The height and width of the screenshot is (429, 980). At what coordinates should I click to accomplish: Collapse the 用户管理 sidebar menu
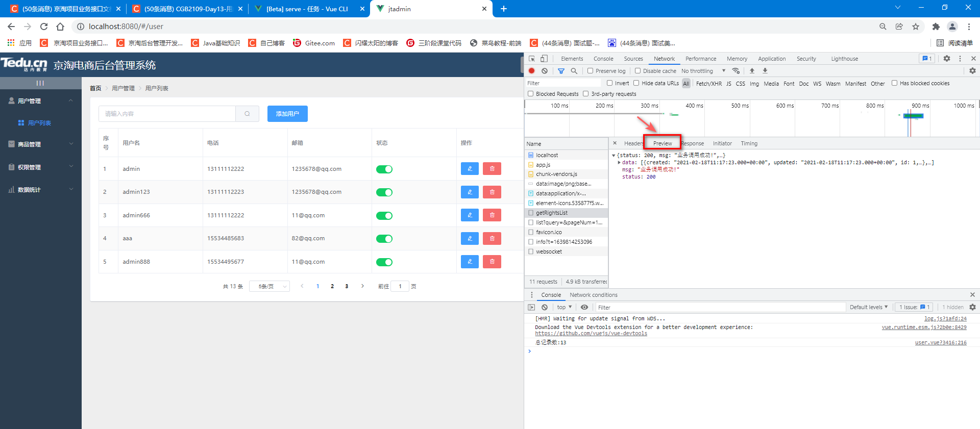tap(41, 101)
